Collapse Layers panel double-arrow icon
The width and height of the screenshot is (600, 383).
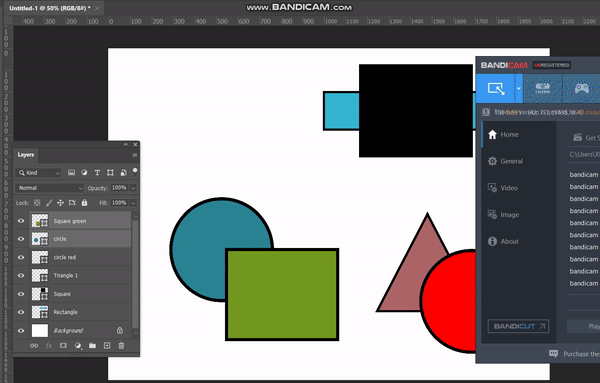126,144
